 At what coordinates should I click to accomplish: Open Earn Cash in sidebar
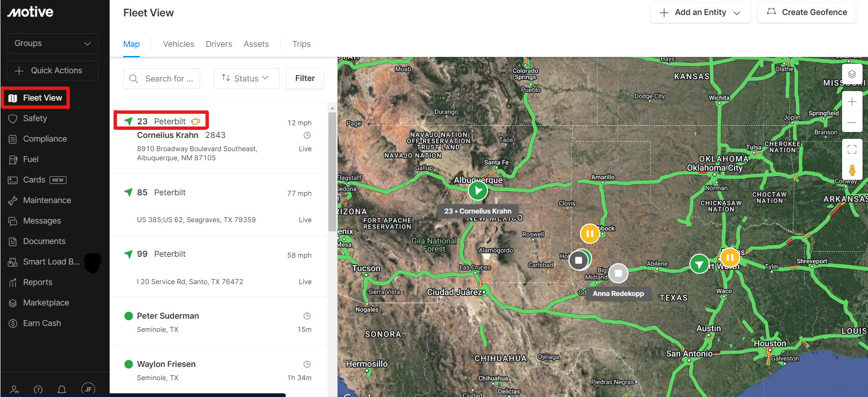point(42,323)
